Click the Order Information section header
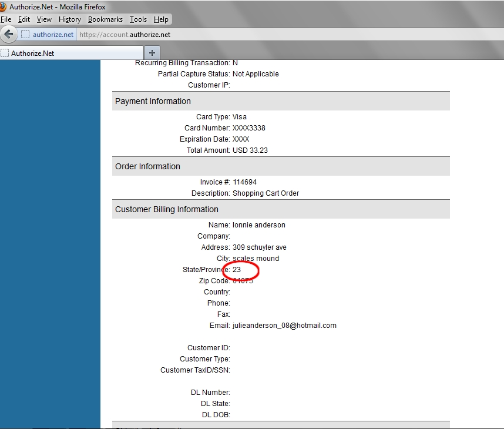Viewport: 504px width, 429px height. tap(281, 166)
